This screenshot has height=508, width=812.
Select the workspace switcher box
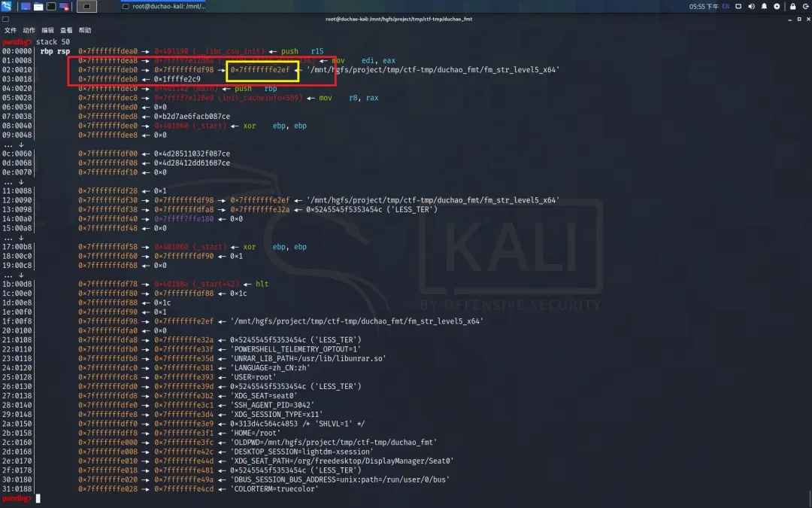tap(86, 7)
